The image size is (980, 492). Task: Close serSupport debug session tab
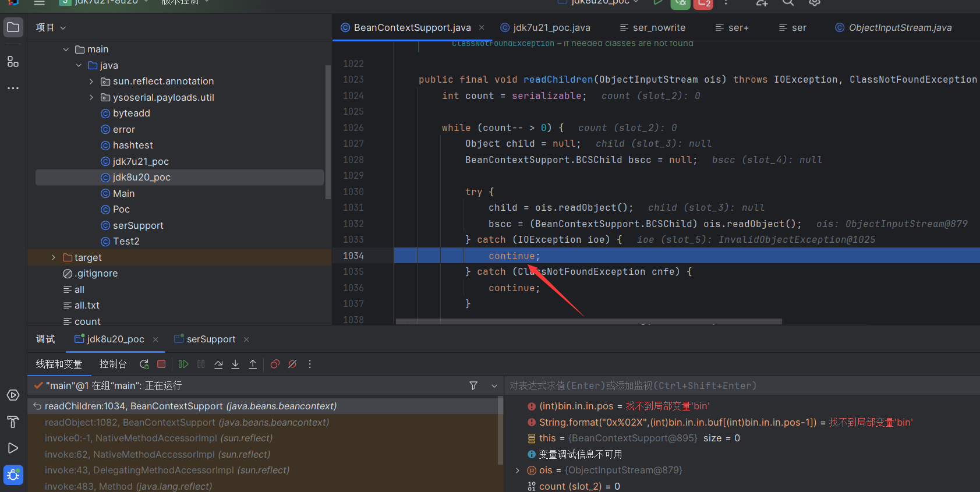coord(246,339)
